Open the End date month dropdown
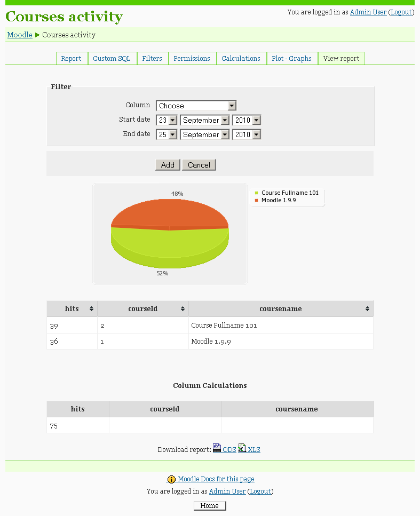420x516 pixels. [x=205, y=135]
